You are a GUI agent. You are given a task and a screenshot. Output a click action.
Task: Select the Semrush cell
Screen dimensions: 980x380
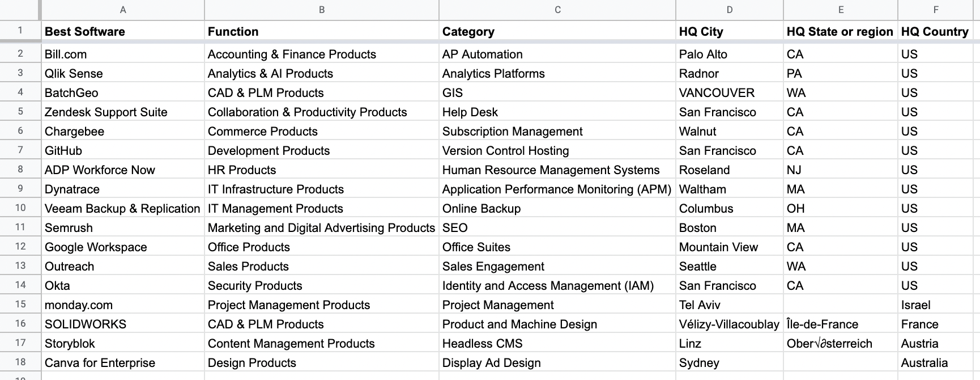[x=123, y=227]
